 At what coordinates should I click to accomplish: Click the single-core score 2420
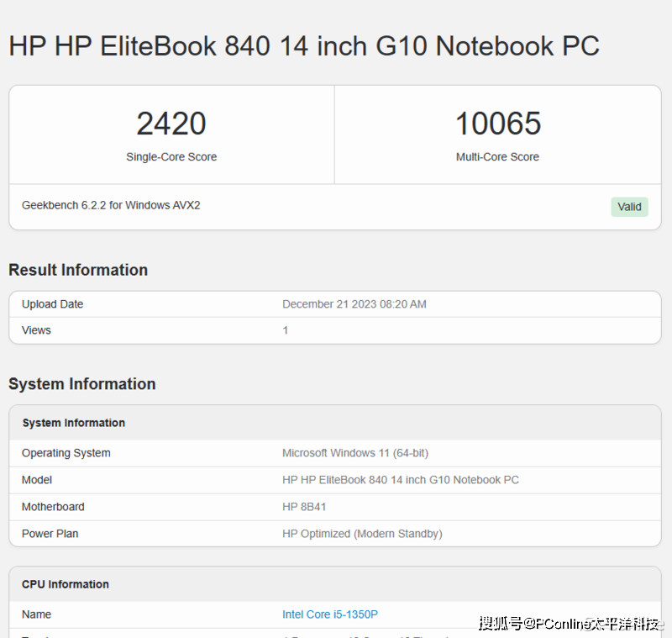pyautogui.click(x=171, y=124)
